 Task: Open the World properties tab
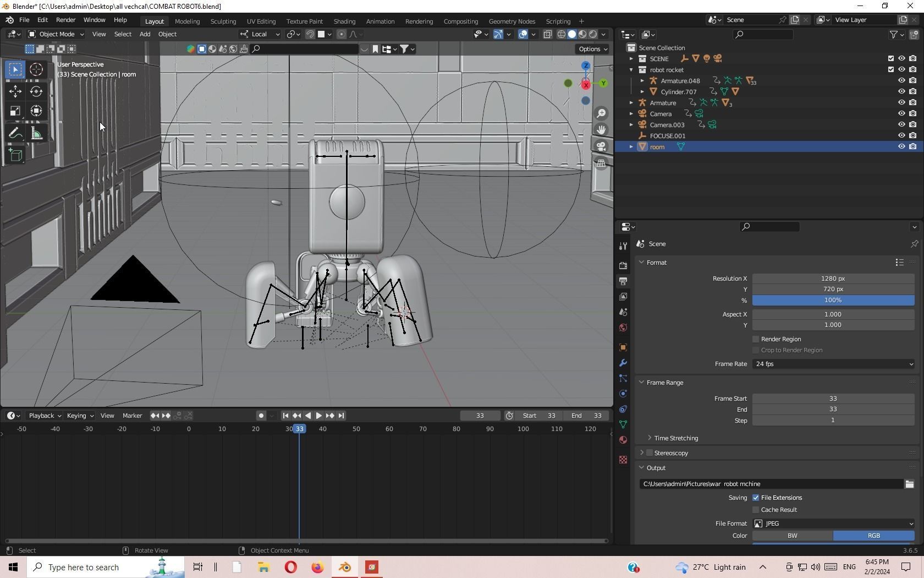623,328
